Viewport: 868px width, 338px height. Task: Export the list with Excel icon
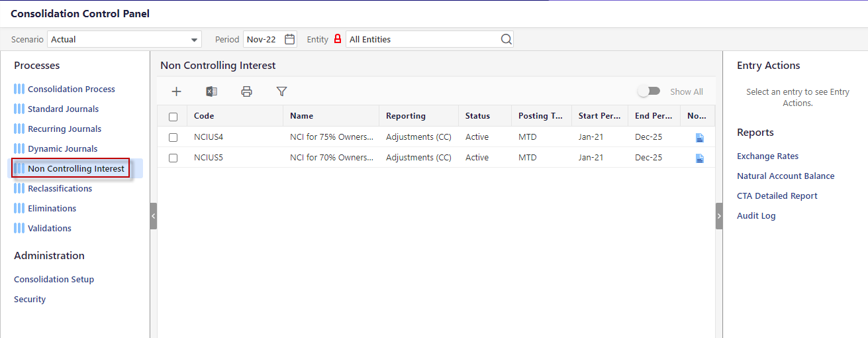[212, 92]
